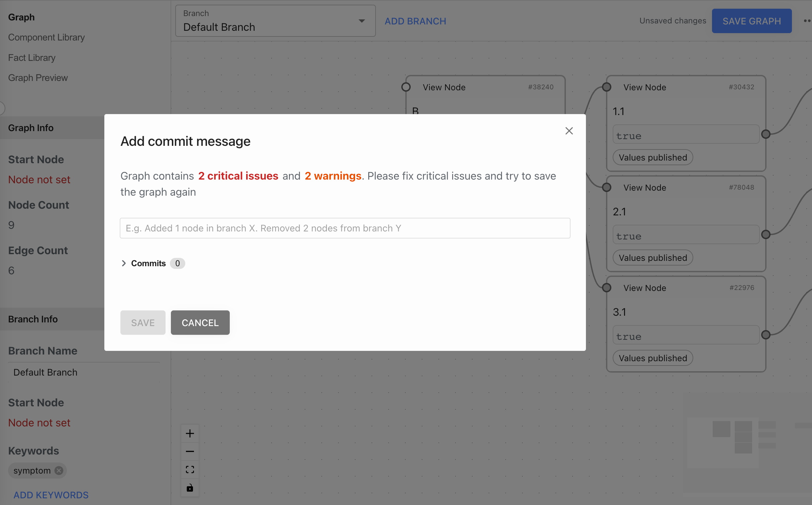
Task: Click input handle of View Node #38240
Action: point(406,87)
